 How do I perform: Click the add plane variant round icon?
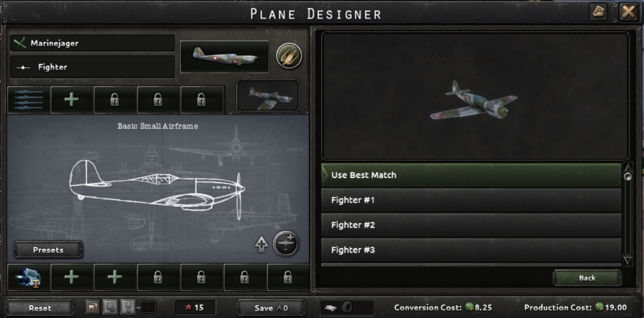click(286, 244)
